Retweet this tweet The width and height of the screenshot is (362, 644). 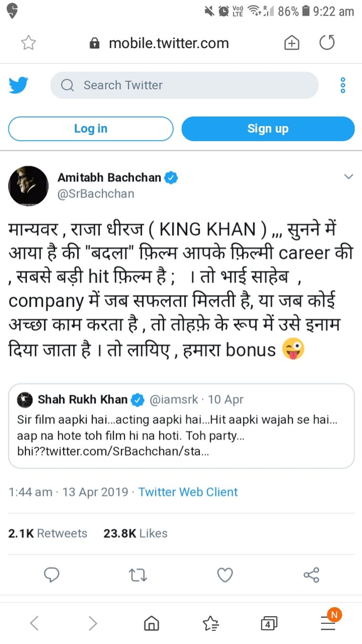(138, 575)
